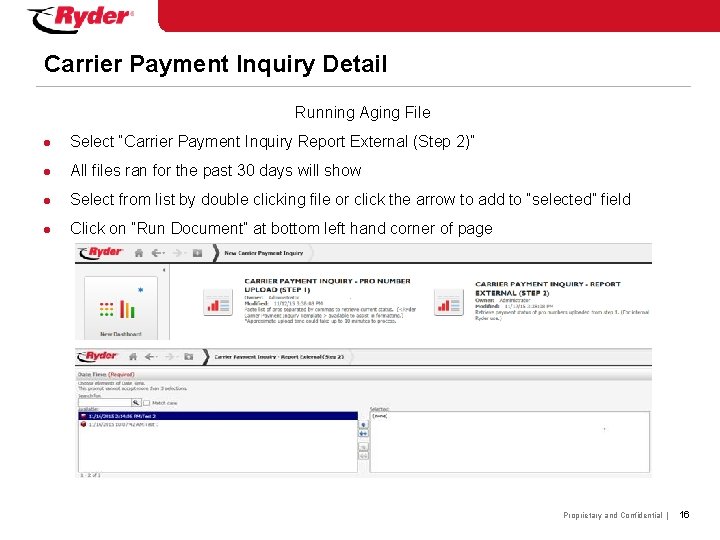The height and width of the screenshot is (540, 720).
Task: Click the Ryder logo in the upper toolbar
Action: (x=100, y=253)
